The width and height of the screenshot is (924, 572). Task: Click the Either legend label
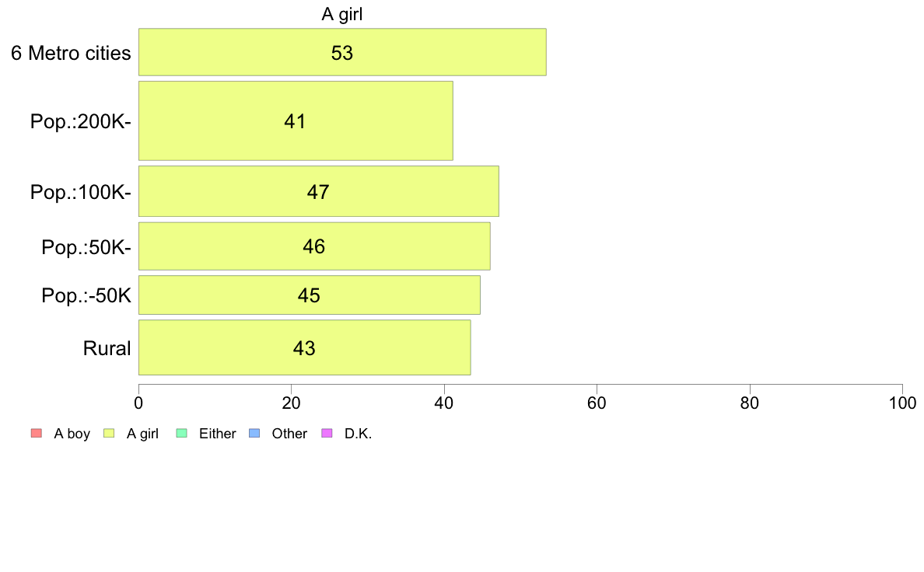(x=218, y=434)
